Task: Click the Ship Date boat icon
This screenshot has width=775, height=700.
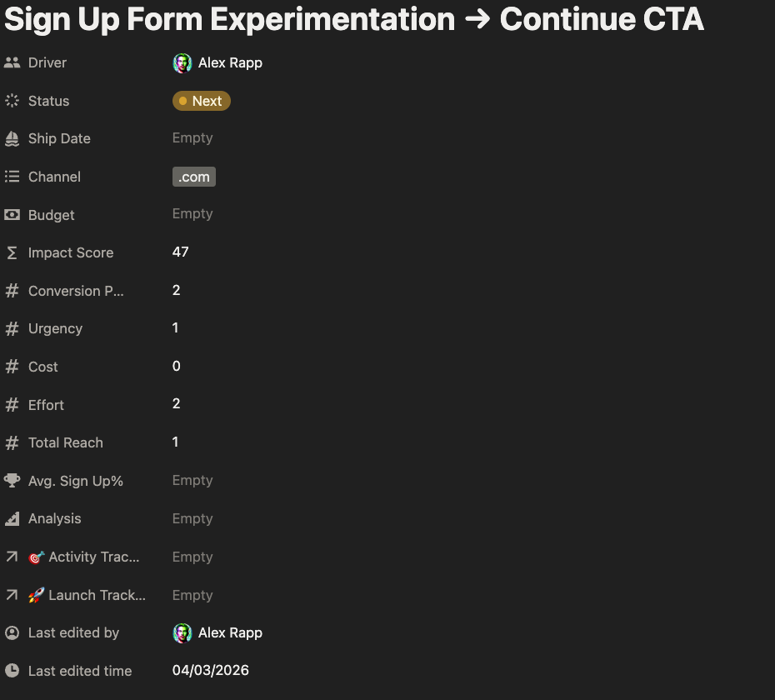Action: (x=12, y=138)
